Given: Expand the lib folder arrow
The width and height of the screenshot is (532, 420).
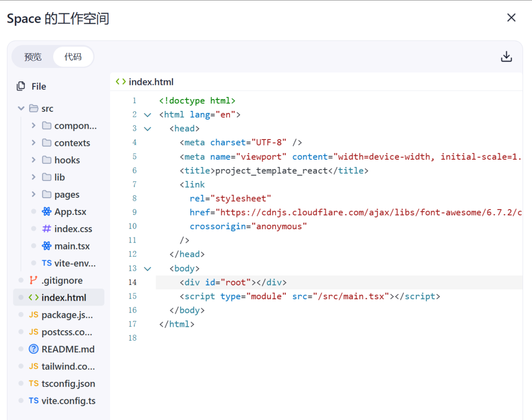Looking at the screenshot, I should tap(33, 177).
